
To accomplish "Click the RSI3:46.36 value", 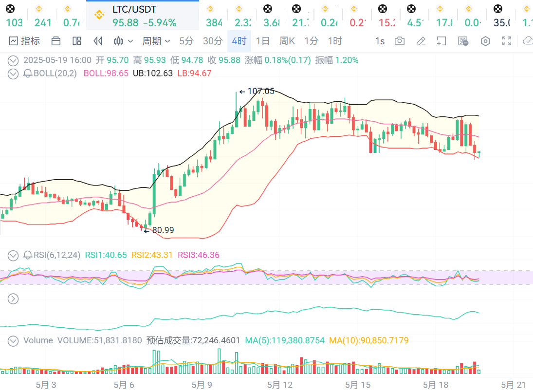I will pos(199,255).
